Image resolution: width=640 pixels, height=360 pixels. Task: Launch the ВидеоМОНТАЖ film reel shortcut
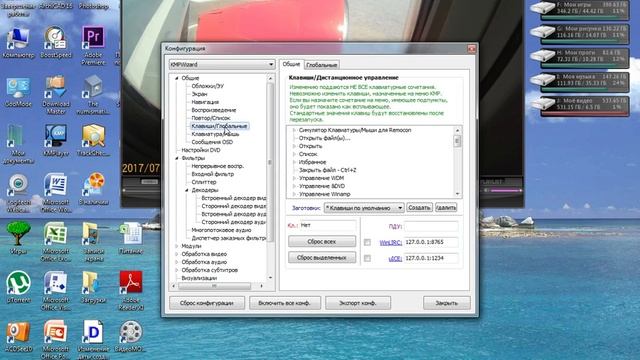pyautogui.click(x=131, y=336)
